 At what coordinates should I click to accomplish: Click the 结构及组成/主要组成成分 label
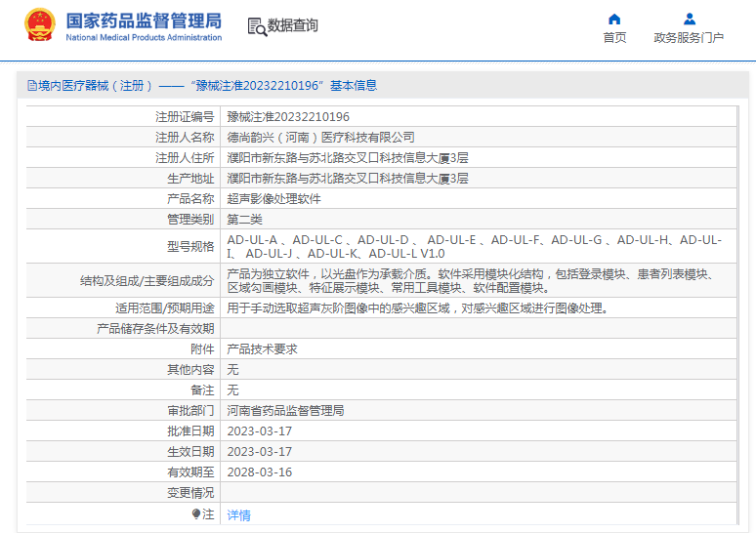(x=147, y=281)
